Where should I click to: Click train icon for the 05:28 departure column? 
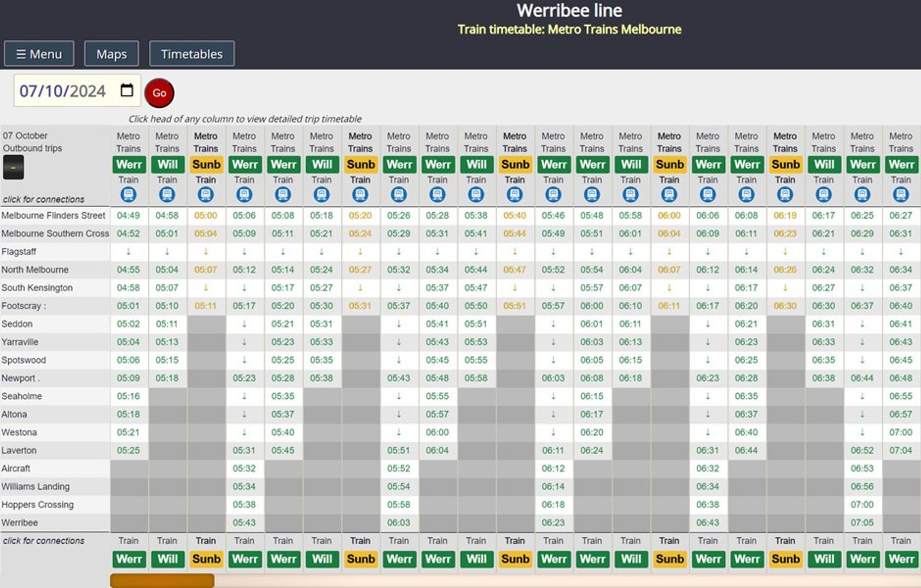click(x=437, y=195)
